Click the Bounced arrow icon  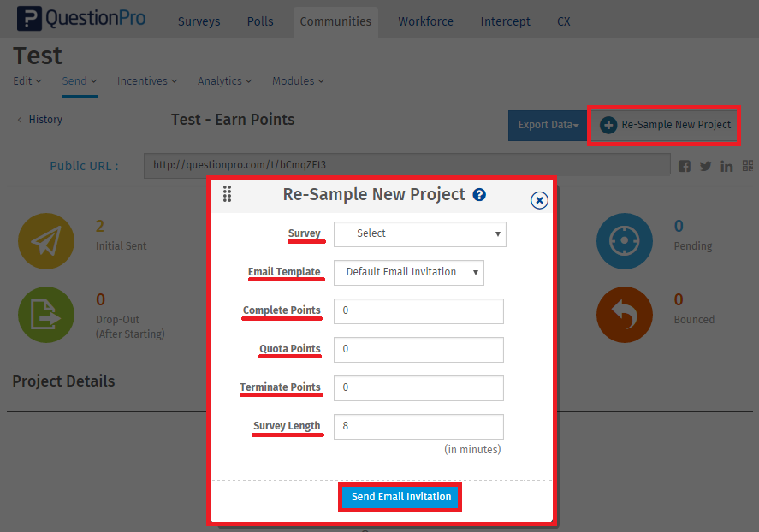click(625, 315)
